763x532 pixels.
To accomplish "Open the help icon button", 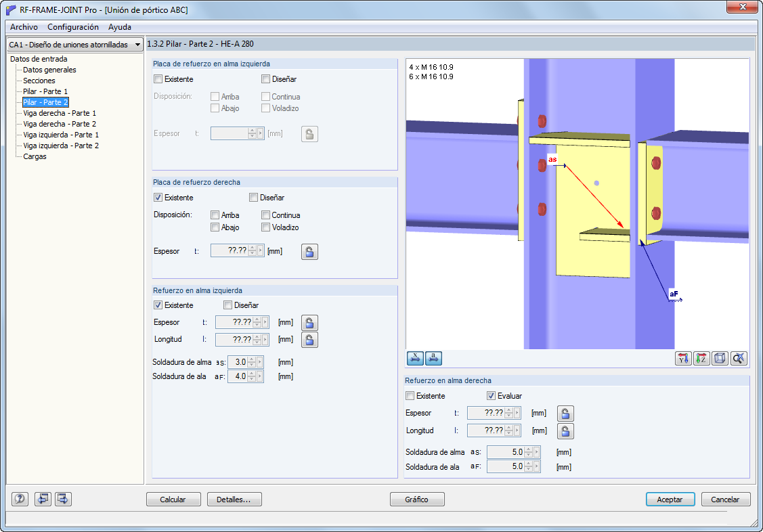I will (x=20, y=499).
